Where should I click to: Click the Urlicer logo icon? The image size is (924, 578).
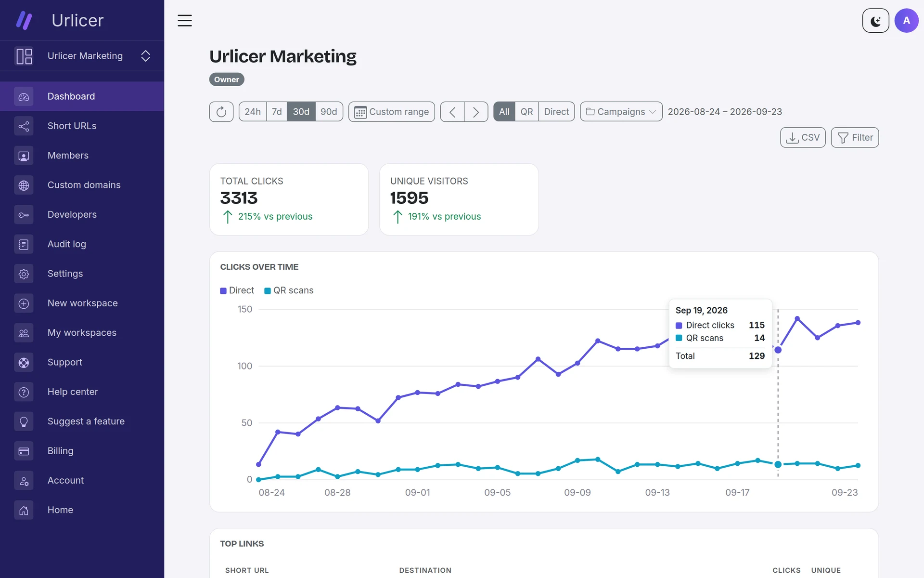coord(24,20)
